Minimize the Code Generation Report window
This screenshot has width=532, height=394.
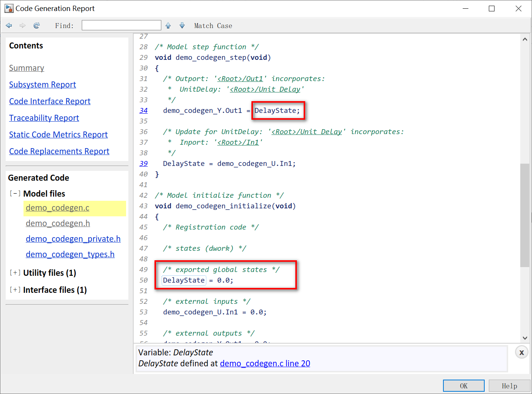(465, 8)
